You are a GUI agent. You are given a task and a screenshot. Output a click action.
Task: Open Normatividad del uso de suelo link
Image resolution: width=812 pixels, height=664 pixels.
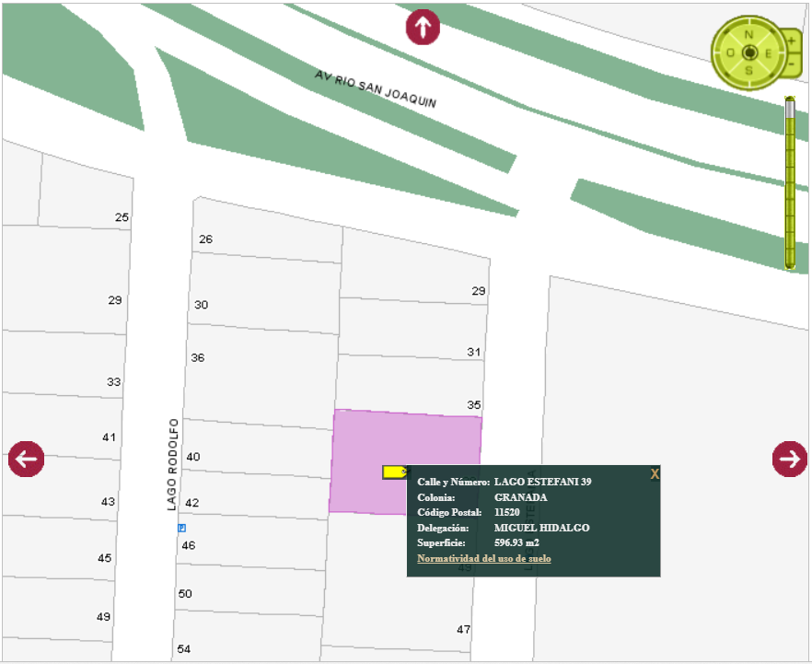483,558
